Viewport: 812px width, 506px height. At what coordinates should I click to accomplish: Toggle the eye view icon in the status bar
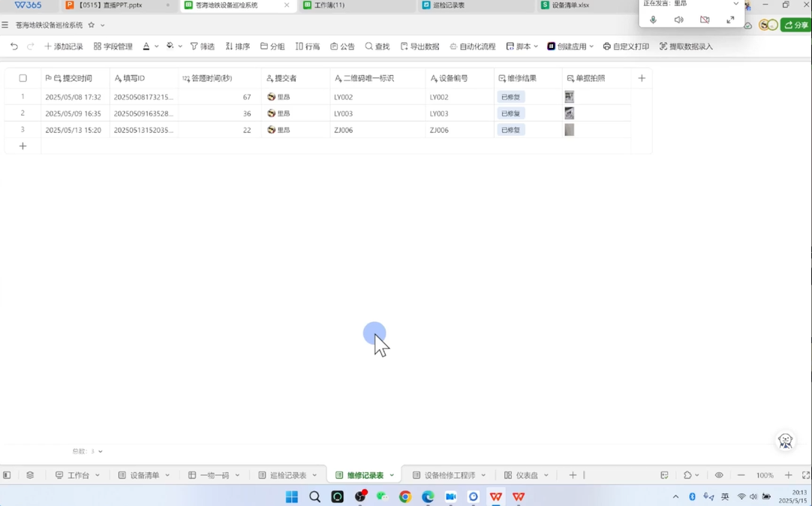click(x=718, y=475)
